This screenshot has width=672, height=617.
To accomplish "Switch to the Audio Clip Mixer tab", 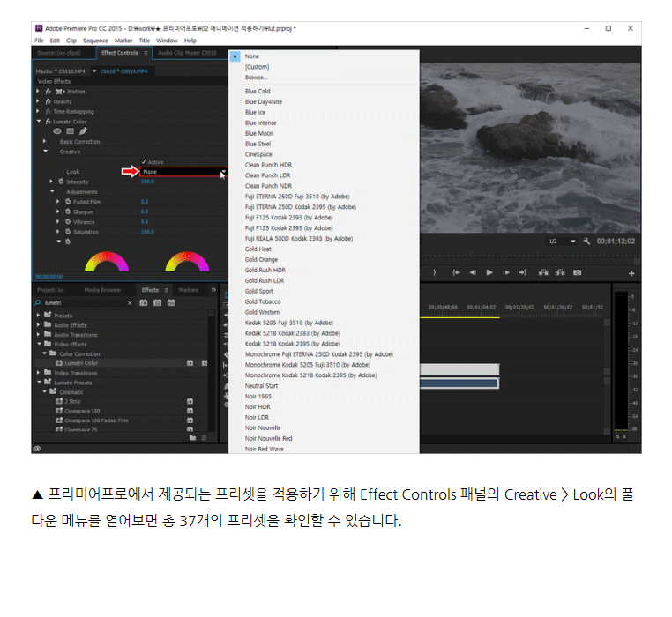I will click(x=187, y=53).
